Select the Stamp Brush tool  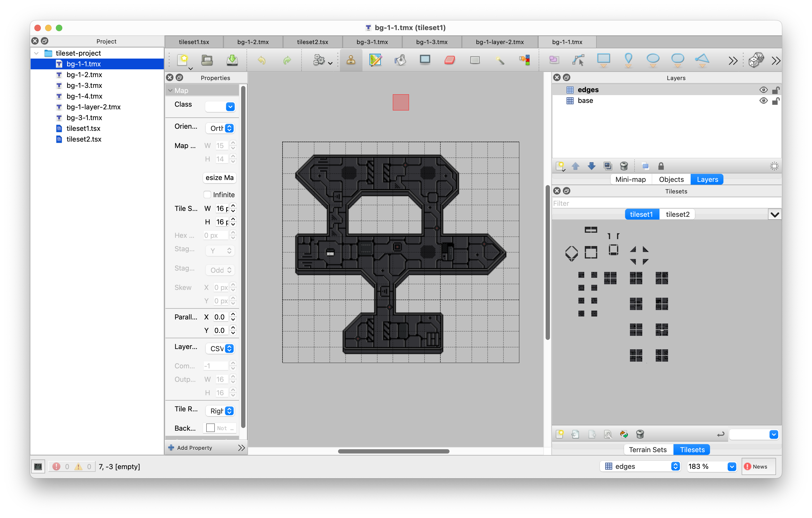click(351, 60)
